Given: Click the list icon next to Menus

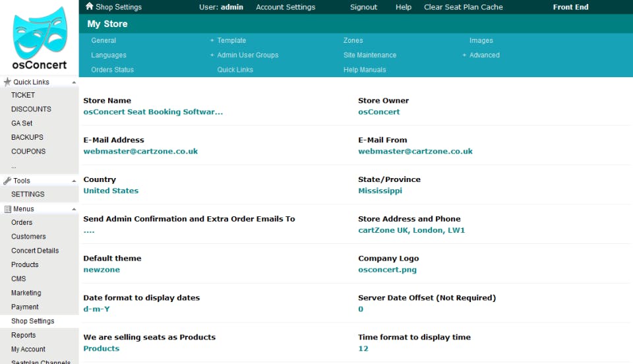Looking at the screenshot, I should tap(7, 209).
